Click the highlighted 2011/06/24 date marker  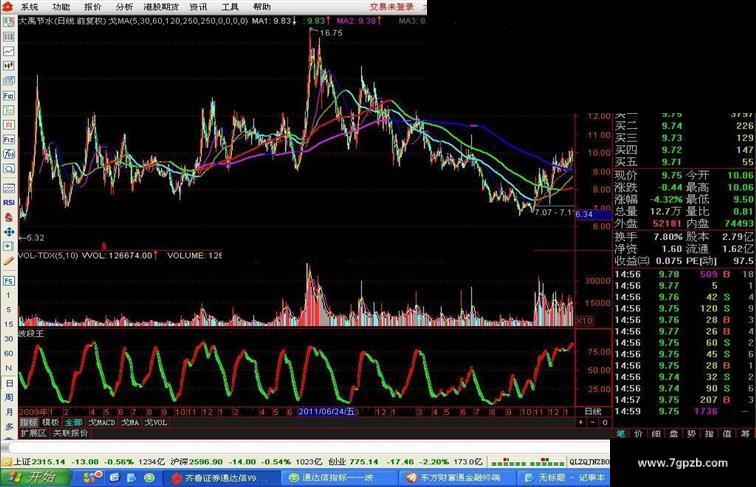coord(327,412)
